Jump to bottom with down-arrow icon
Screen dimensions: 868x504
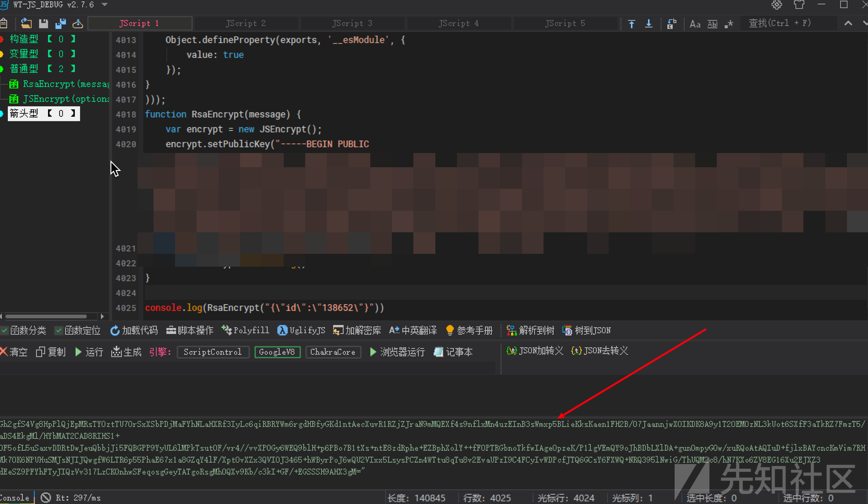[x=648, y=24]
